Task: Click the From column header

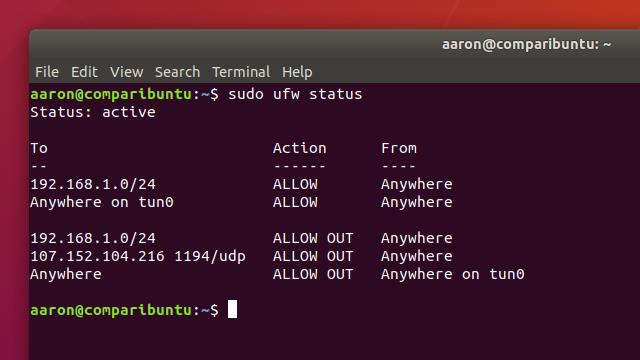Action: [x=399, y=148]
